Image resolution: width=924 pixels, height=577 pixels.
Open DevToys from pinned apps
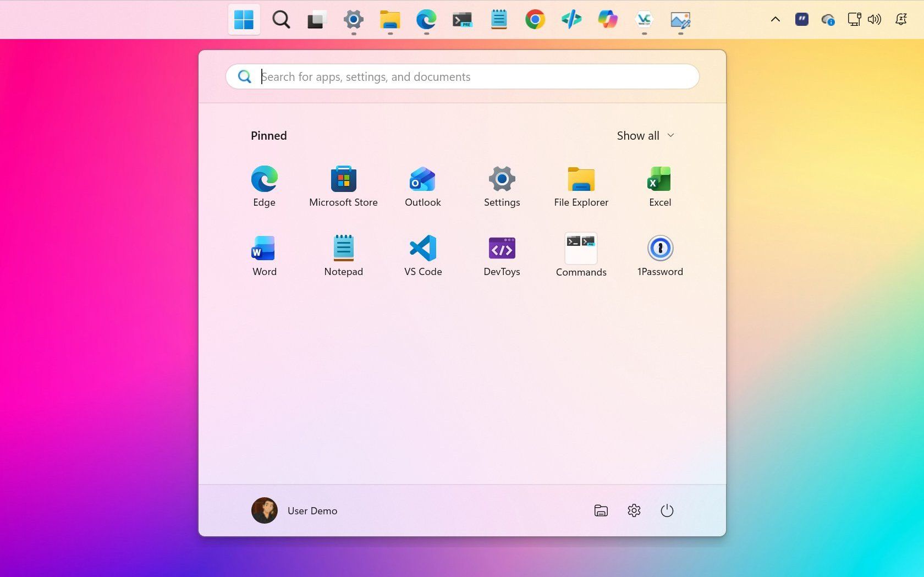pos(502,256)
